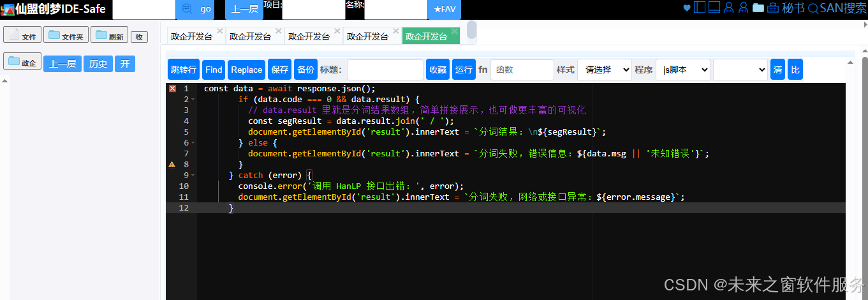868x300 pixels.
Task: Click the ★FAV button
Action: [x=445, y=9]
